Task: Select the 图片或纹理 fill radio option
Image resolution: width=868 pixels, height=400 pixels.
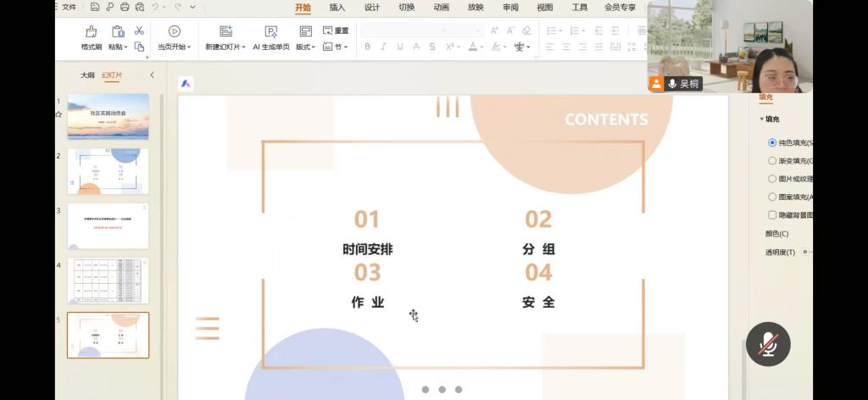Action: 772,179
